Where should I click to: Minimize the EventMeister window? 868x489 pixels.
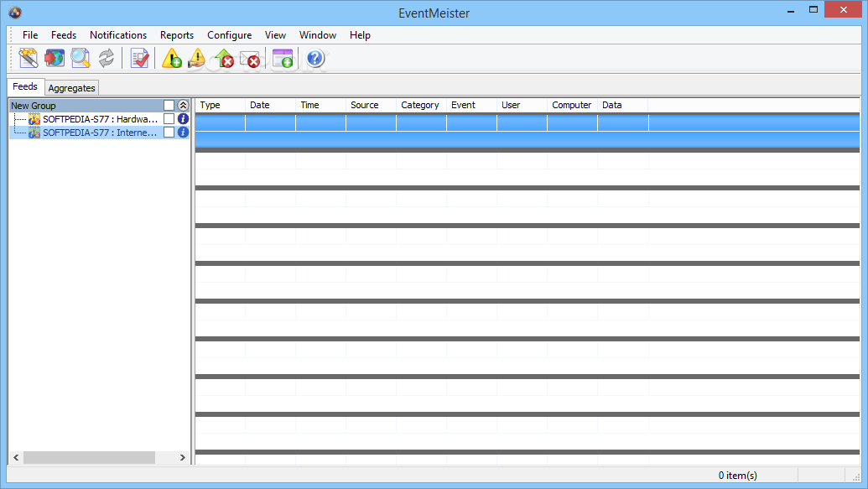pyautogui.click(x=791, y=10)
